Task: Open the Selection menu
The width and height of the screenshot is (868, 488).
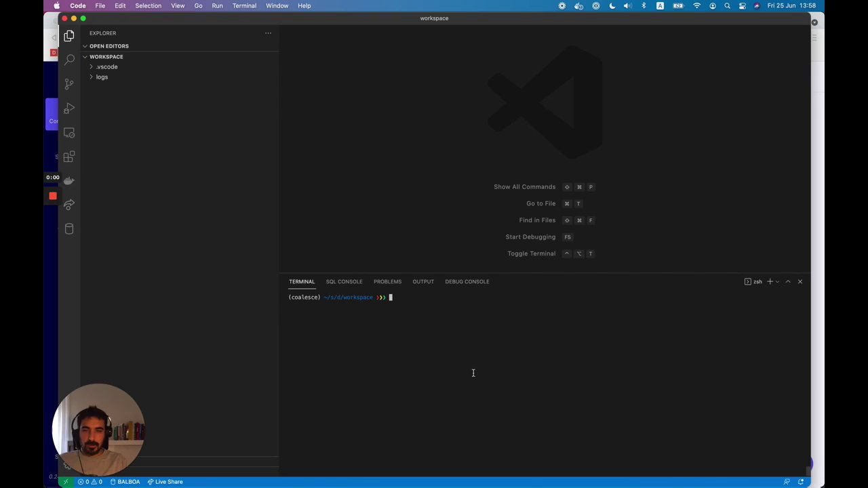Action: [x=148, y=6]
